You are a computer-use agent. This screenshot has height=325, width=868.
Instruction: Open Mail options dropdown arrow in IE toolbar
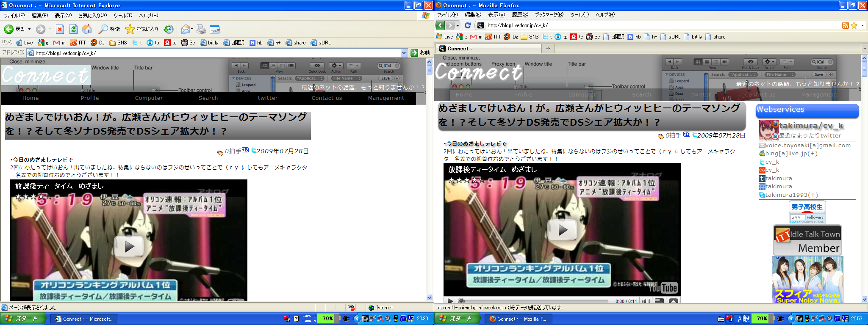(192, 29)
